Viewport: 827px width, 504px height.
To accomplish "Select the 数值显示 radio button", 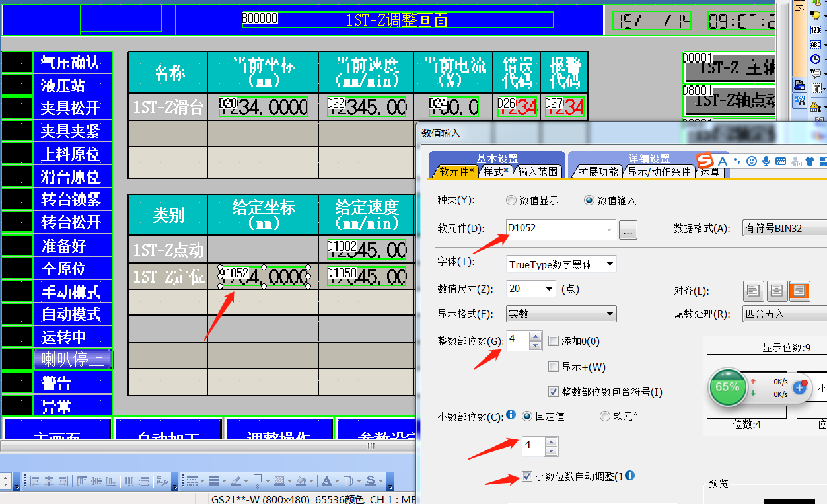I will tap(511, 200).
